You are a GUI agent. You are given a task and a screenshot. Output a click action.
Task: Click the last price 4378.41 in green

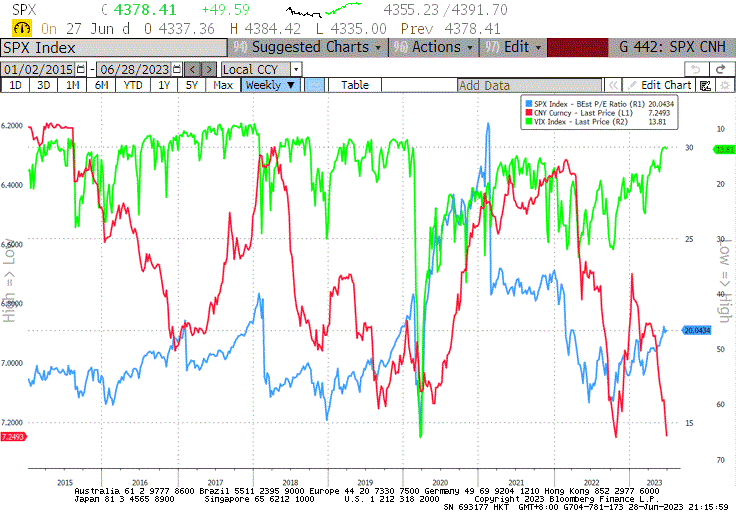145,10
